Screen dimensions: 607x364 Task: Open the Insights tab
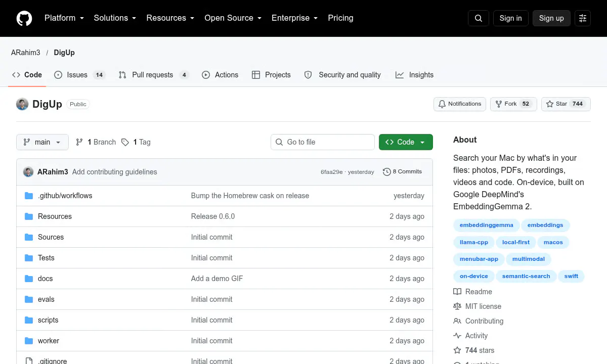pos(414,75)
